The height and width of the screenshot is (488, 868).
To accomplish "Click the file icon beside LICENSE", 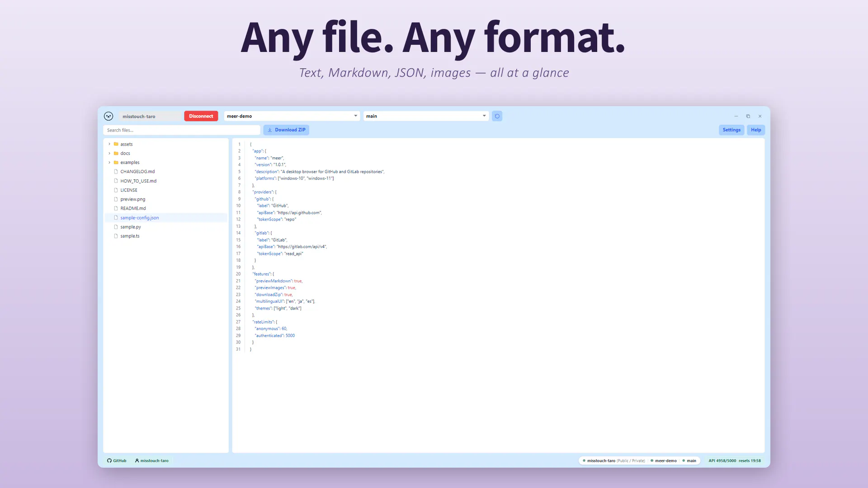I will pyautogui.click(x=116, y=190).
